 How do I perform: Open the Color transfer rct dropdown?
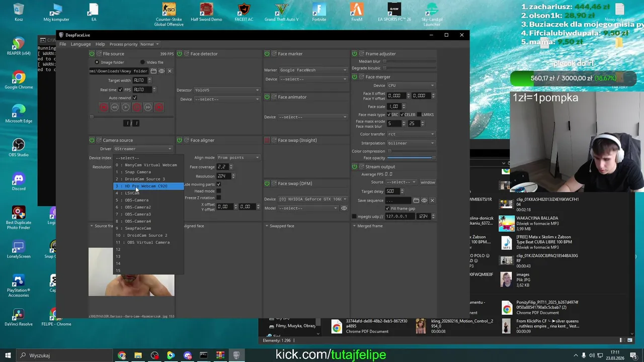(411, 134)
